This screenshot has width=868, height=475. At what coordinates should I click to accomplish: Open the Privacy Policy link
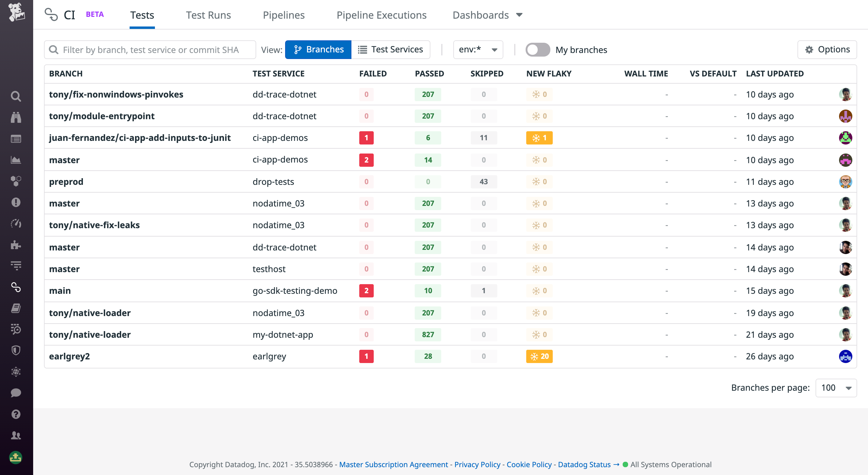[x=477, y=464]
